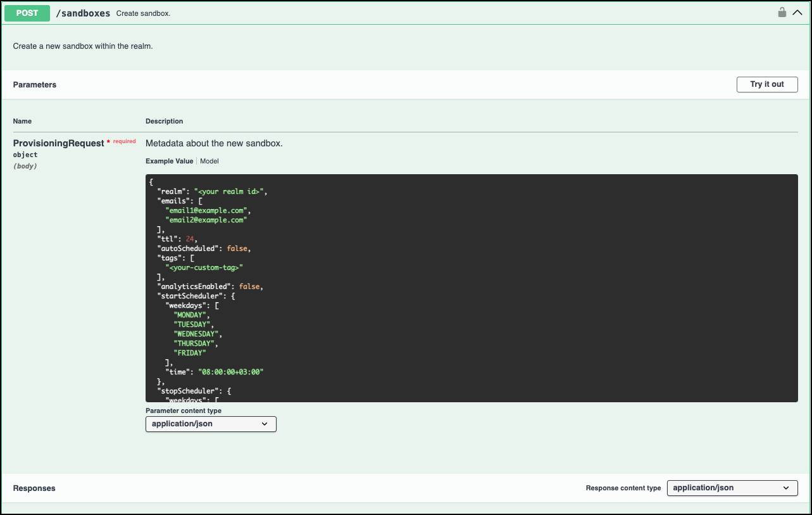Click the "Create a new sandbox within the realm." text
The width and height of the screenshot is (812, 515).
point(83,46)
